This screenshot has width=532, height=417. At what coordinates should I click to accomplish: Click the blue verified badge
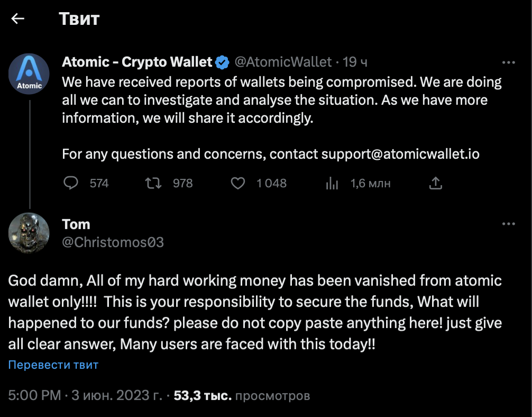[x=222, y=62]
